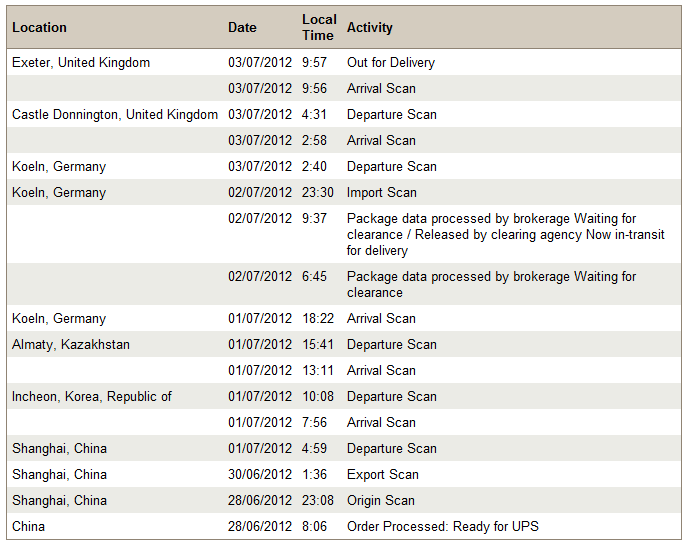Select the 7:56 Arrival Scan time

(314, 423)
